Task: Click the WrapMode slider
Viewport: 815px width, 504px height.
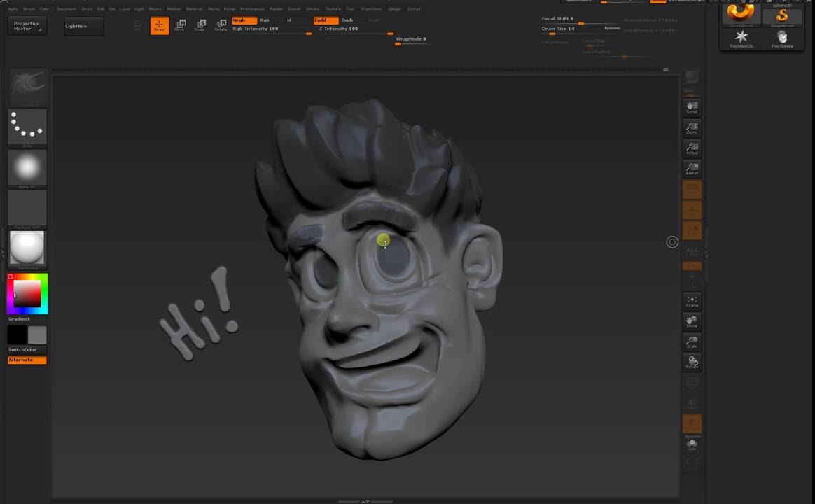Action: [413, 41]
